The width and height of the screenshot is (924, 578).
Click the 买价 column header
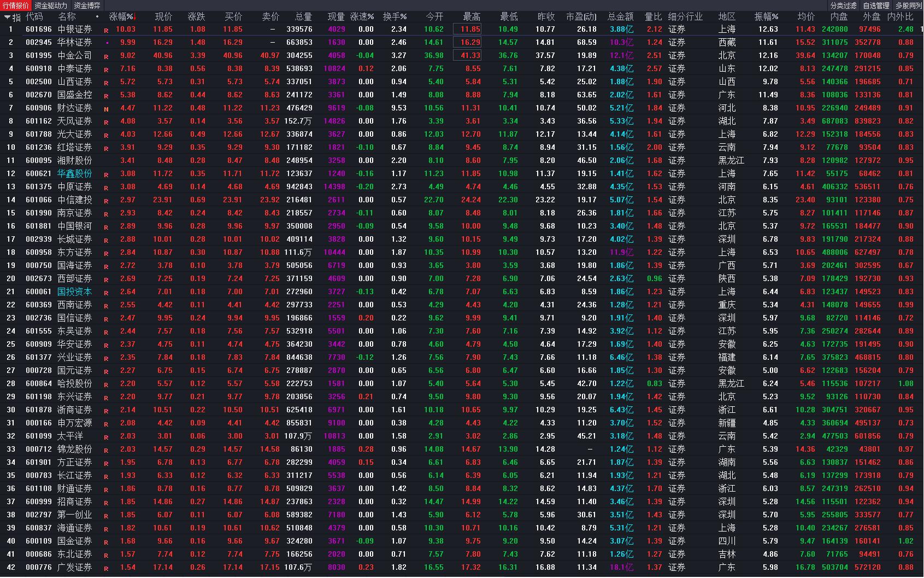(x=233, y=17)
